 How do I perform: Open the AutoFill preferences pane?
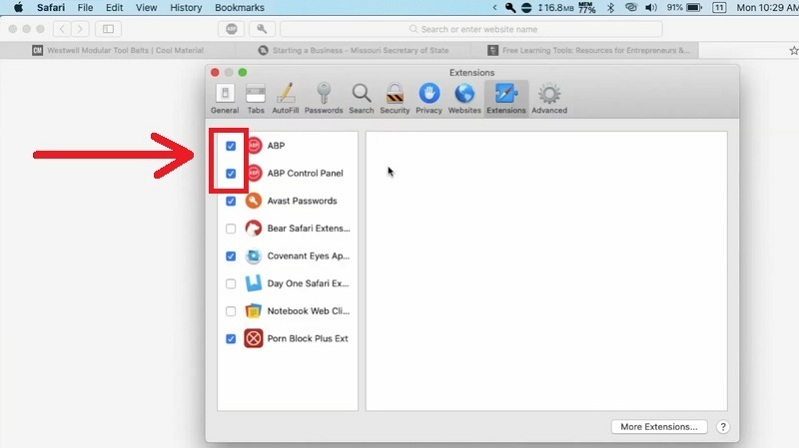click(286, 98)
